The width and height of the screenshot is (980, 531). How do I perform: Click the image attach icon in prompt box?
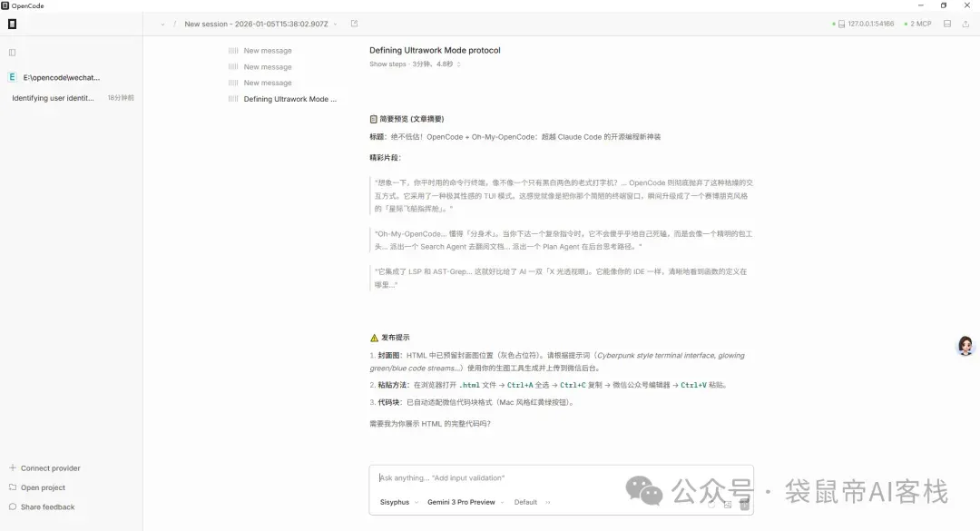point(728,504)
